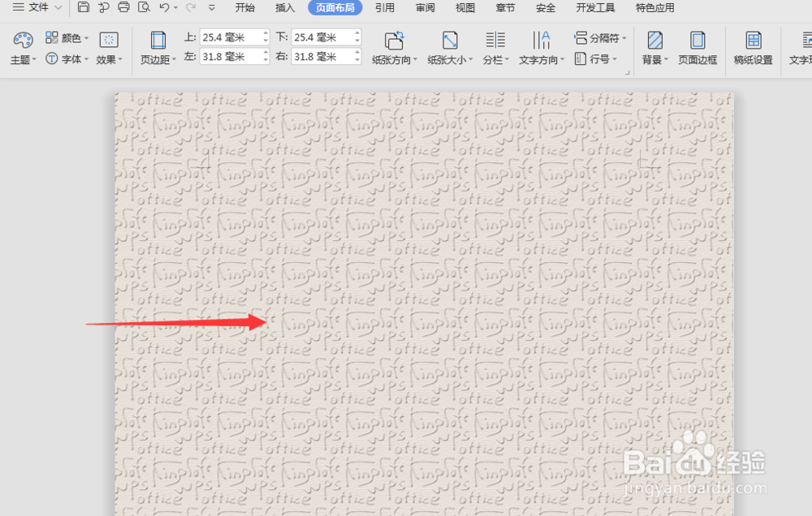This screenshot has height=516, width=812.
Task: Open the 文件 menu
Action: [x=31, y=7]
